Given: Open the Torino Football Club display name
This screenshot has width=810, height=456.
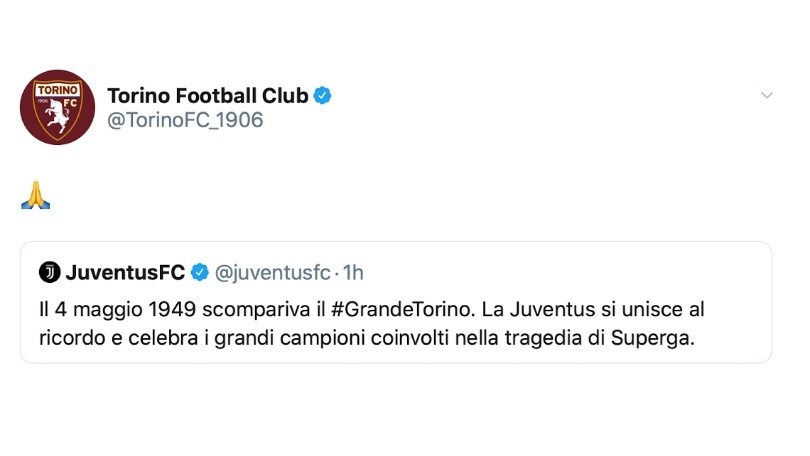Looking at the screenshot, I should [208, 96].
